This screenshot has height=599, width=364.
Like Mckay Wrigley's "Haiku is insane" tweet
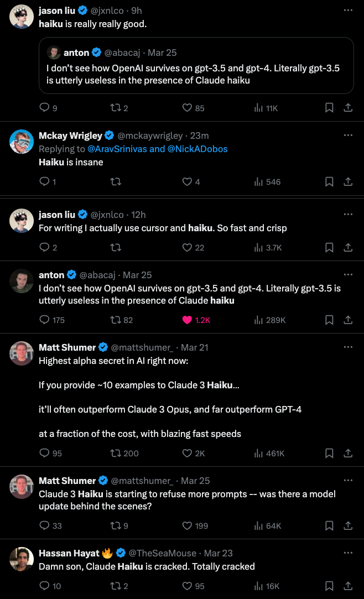187,181
